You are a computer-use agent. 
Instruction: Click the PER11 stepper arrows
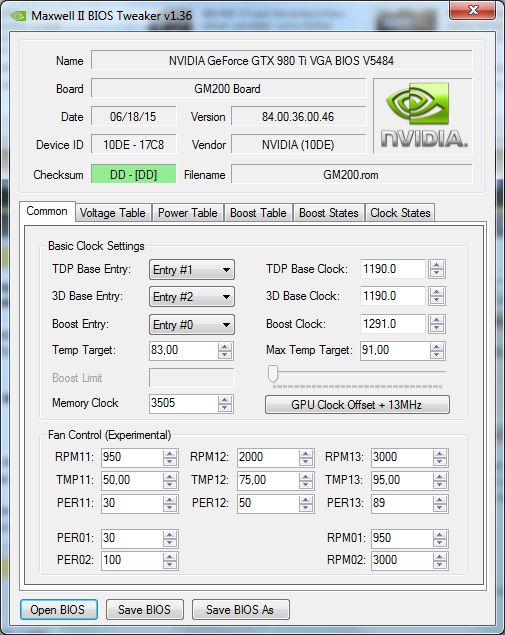click(170, 504)
